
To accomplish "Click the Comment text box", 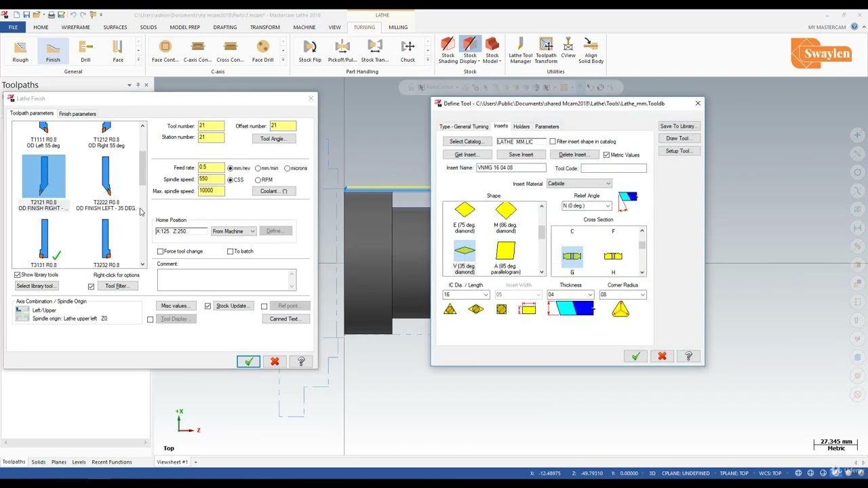I will (x=226, y=280).
